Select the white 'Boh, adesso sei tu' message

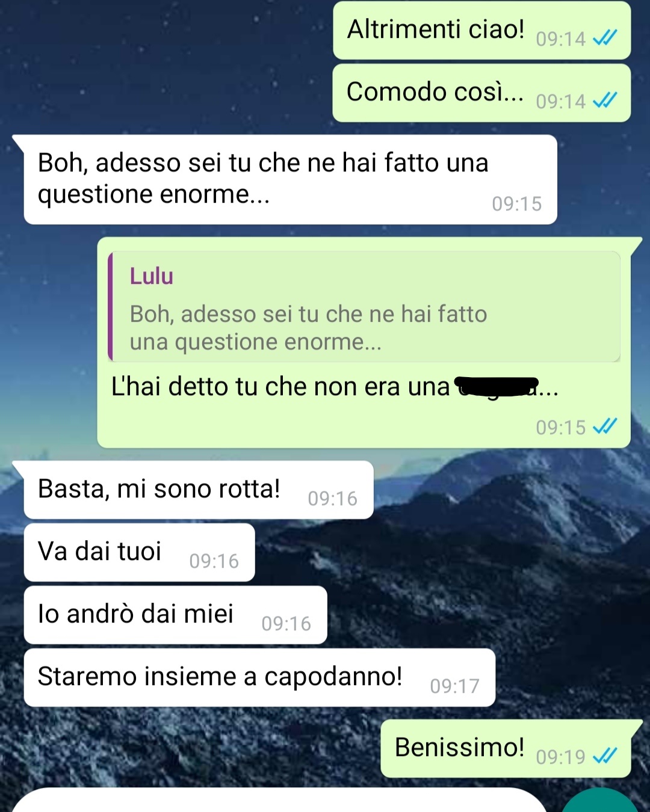coord(290,179)
